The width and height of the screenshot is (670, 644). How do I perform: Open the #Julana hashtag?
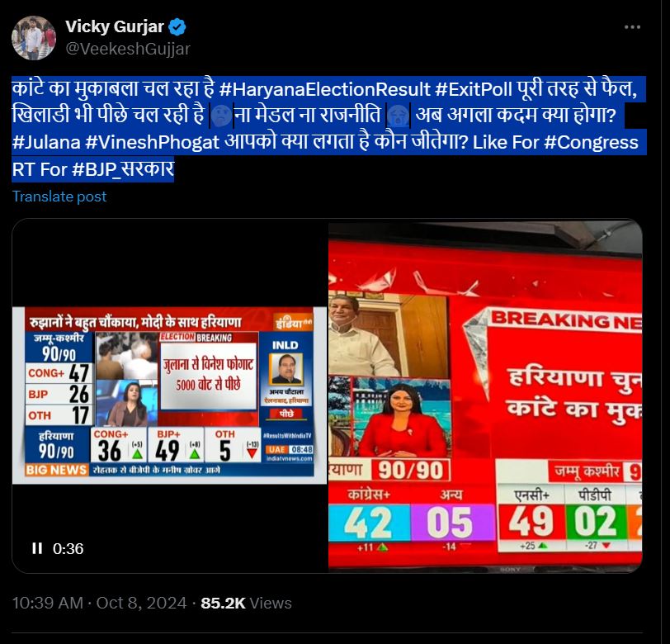click(46, 142)
